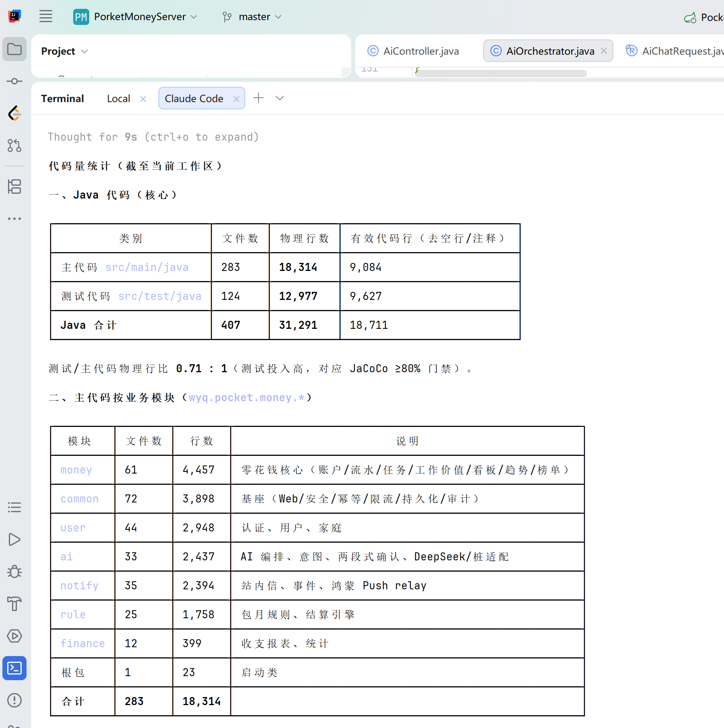Click the rule module name

coord(73,615)
